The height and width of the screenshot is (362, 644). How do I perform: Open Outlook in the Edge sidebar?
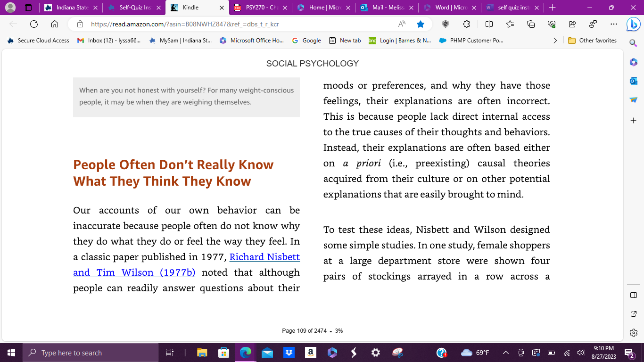click(634, 81)
